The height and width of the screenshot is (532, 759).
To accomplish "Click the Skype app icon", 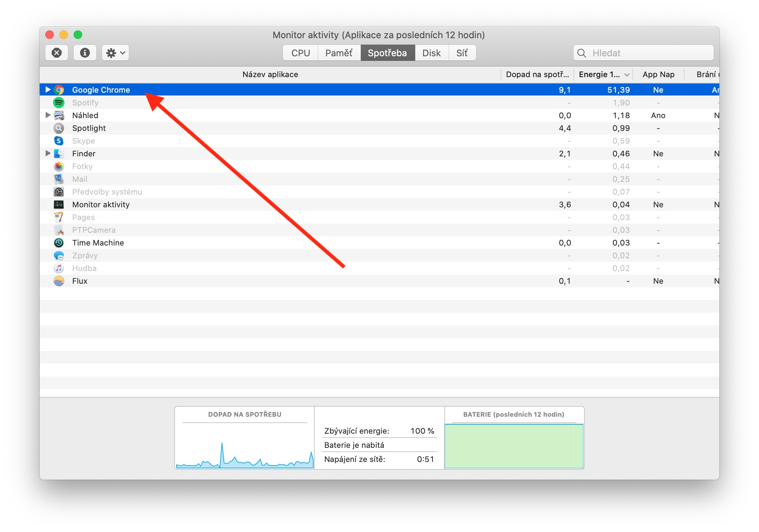I will tap(59, 141).
